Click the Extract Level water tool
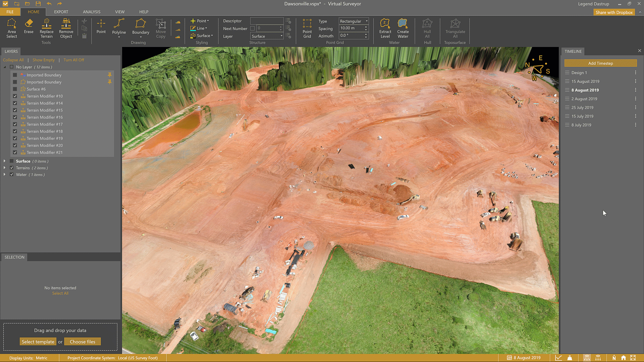This screenshot has height=362, width=644. coord(385,28)
